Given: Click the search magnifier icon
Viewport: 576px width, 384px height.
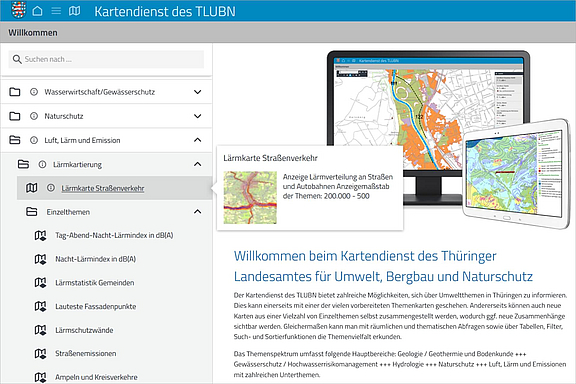Looking at the screenshot, I should tap(17, 59).
